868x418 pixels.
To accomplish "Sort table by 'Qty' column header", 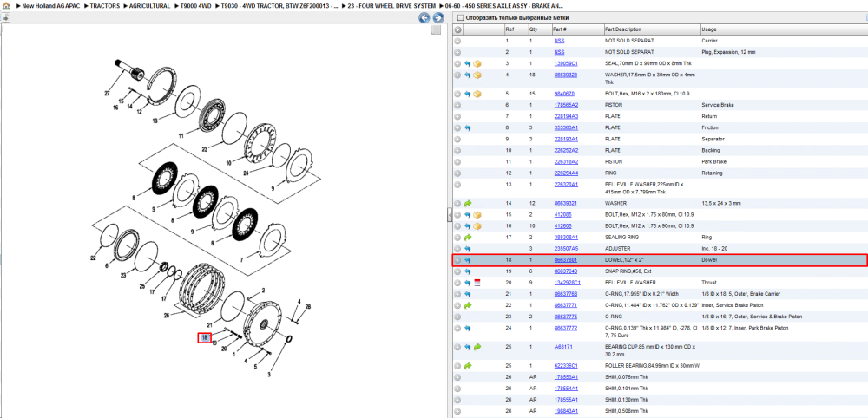I will click(x=539, y=29).
